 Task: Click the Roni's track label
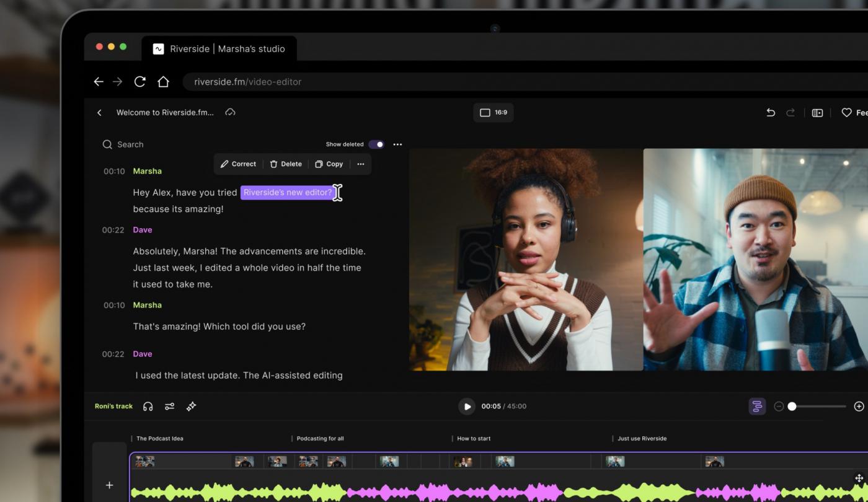(113, 407)
